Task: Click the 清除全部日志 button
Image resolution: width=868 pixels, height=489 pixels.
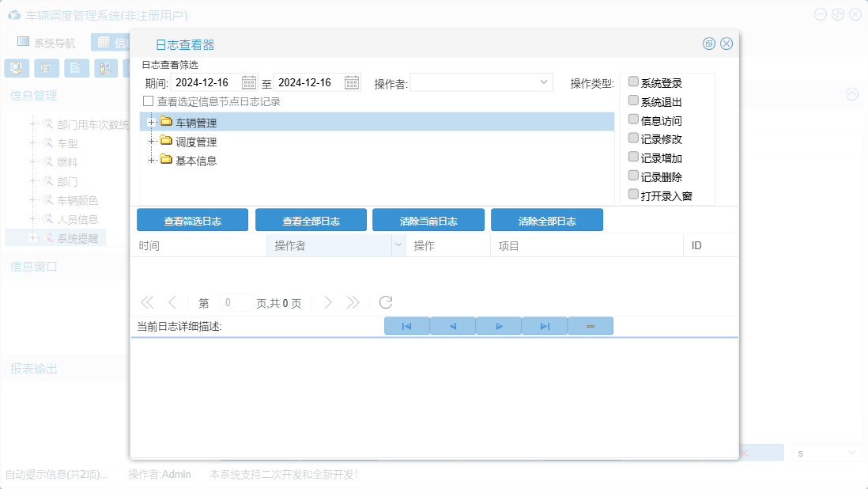Action: (x=546, y=221)
